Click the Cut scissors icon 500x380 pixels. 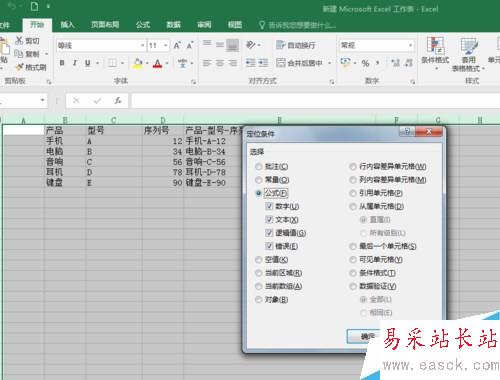[19, 40]
